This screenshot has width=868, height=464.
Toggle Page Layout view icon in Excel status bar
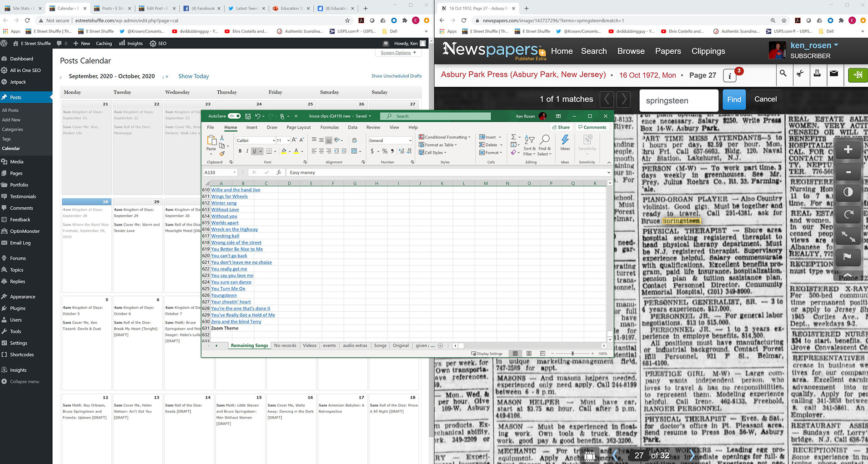(x=529, y=353)
